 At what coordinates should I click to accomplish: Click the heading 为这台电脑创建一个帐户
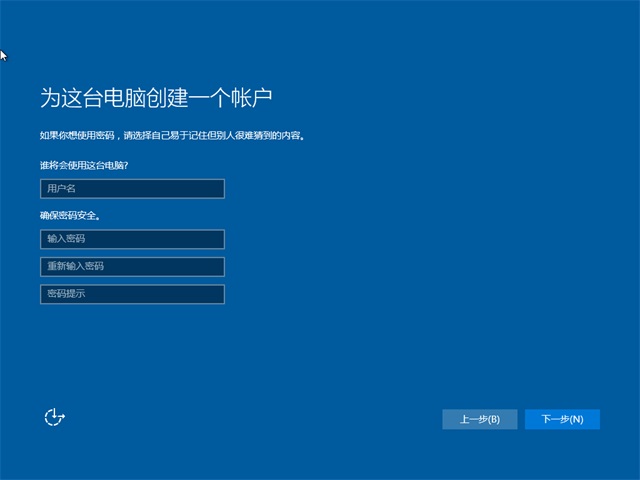156,98
